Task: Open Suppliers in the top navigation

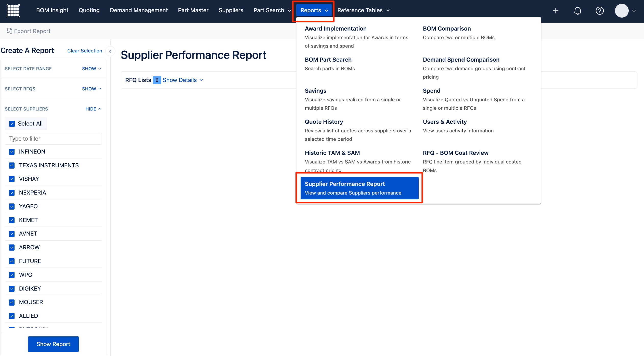Action: pos(231,10)
